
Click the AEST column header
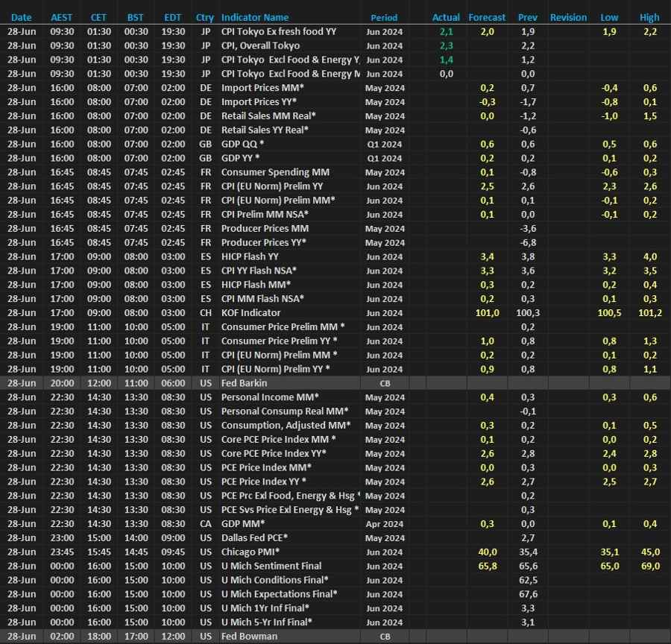(62, 18)
